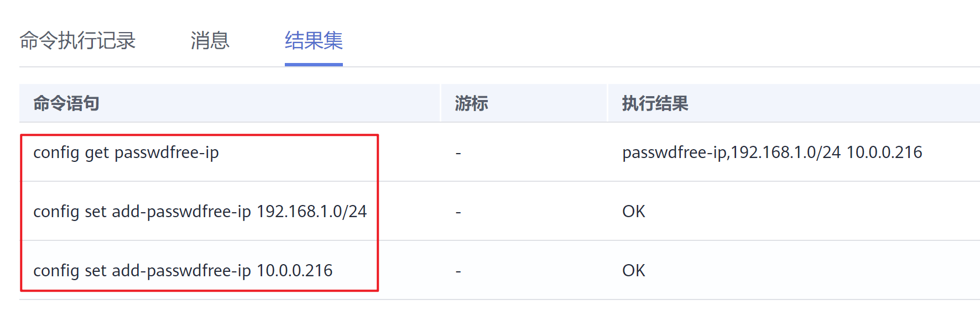This screenshot has width=980, height=326.
Task: Select the second OK execution result
Action: point(633,270)
